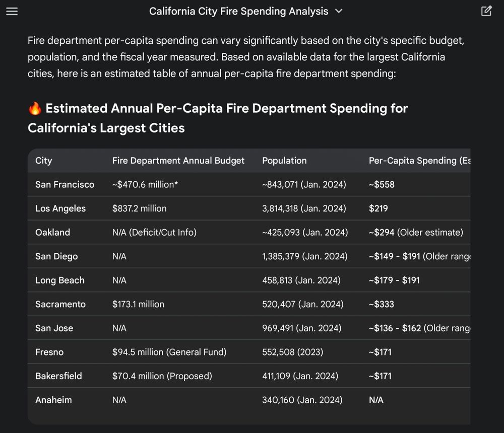Select the San Jose city cell
Viewport: 504px width, 433px height.
click(x=54, y=328)
